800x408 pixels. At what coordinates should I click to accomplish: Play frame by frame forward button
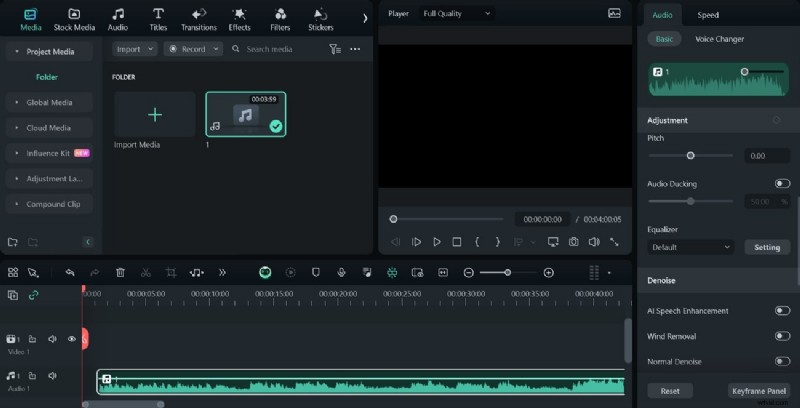[x=416, y=242]
